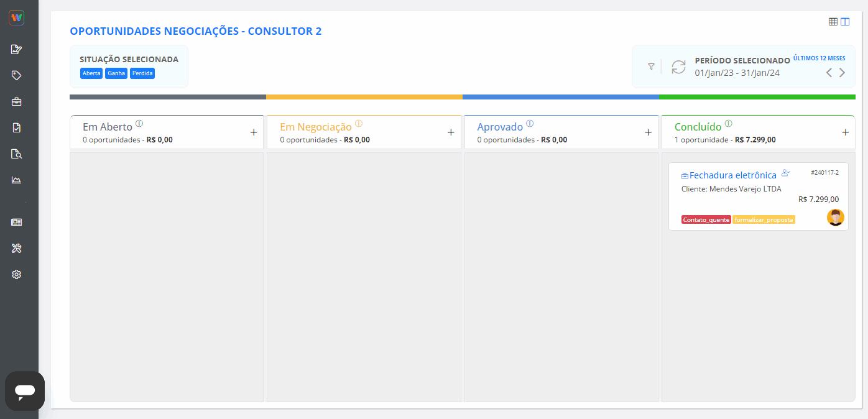
Task: Open the Fechadura eletrônica opportunity
Action: click(x=732, y=175)
